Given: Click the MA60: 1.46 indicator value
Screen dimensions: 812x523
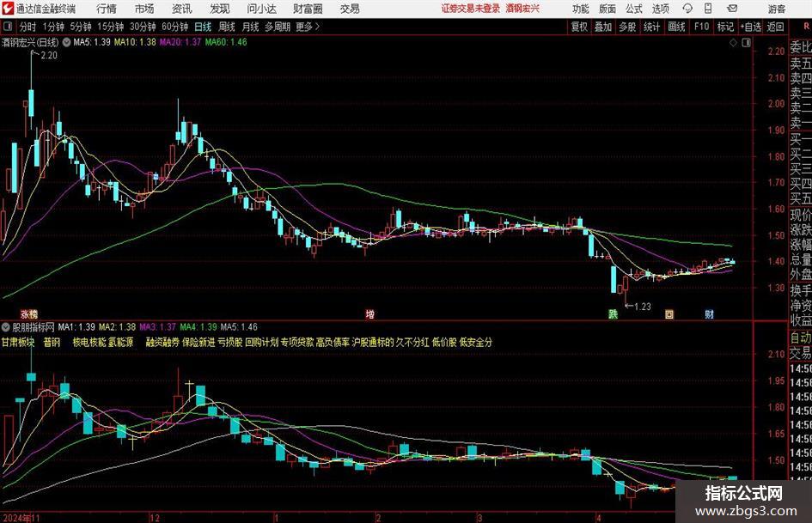Looking at the screenshot, I should 226,42.
